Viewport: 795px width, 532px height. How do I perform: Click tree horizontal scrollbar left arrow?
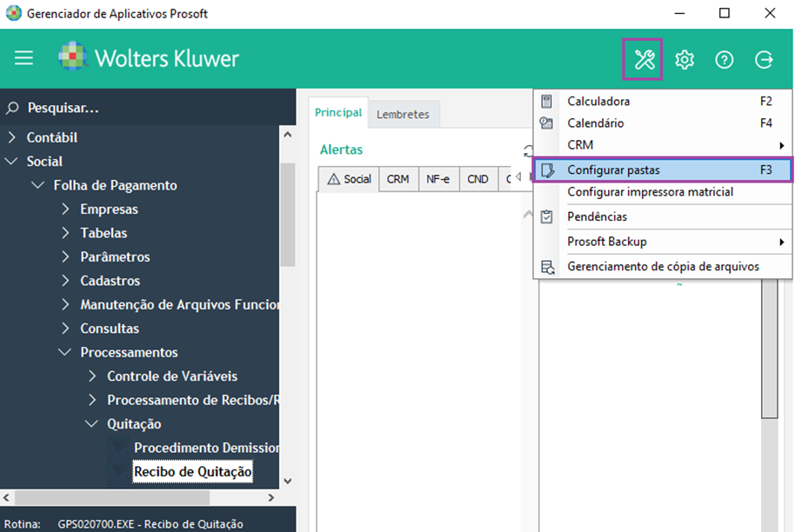(x=6, y=497)
